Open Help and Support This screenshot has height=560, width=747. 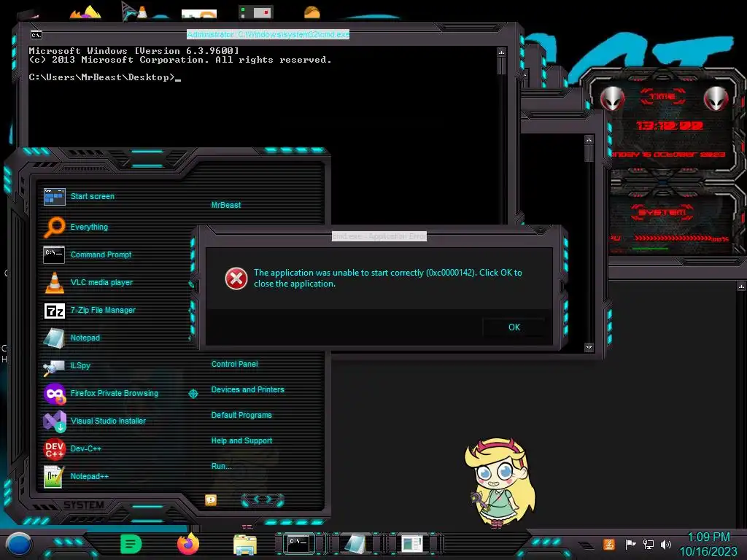tap(241, 440)
